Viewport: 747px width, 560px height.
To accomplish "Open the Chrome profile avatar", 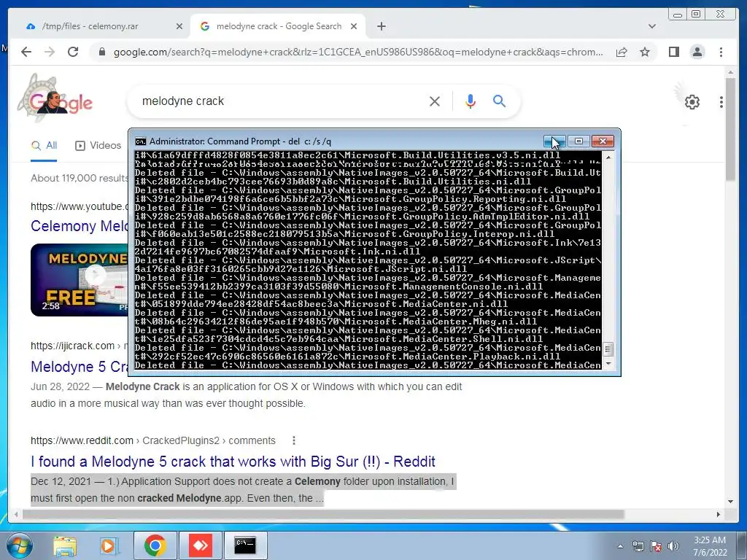I will (x=697, y=52).
